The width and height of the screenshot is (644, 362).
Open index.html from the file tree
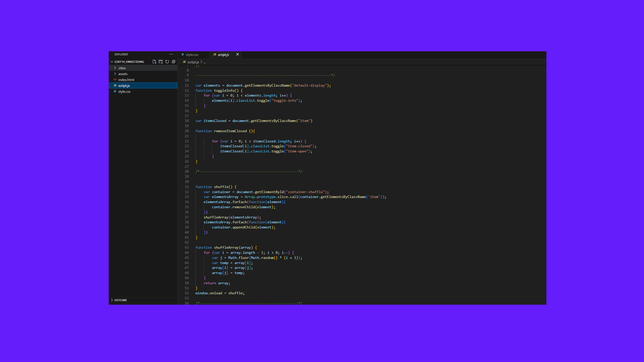coord(126,80)
